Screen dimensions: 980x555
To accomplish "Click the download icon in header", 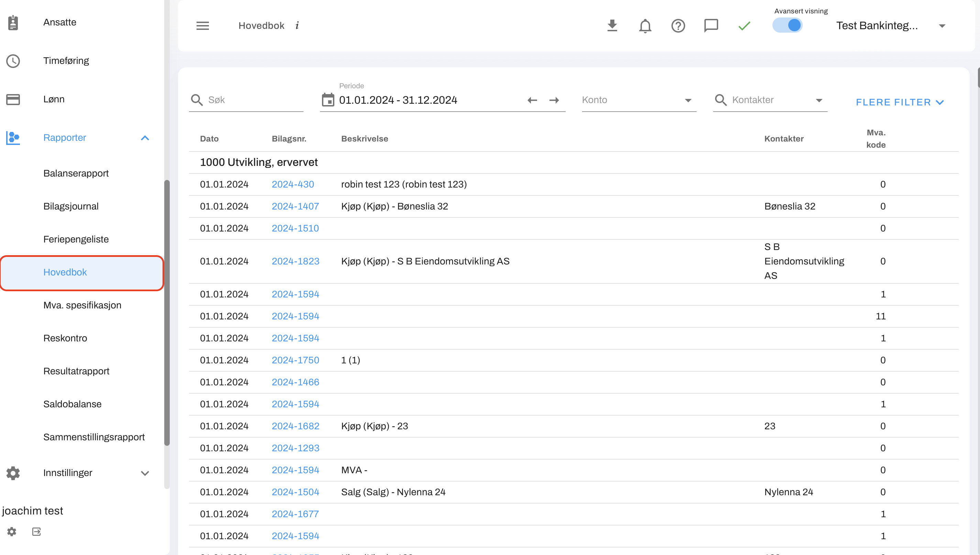I will coord(612,25).
